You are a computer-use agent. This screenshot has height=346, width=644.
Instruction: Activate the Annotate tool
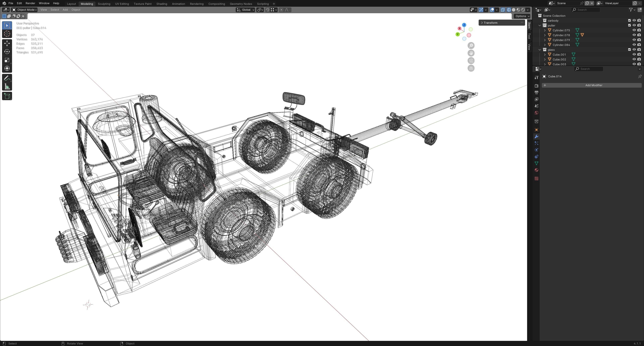point(7,78)
